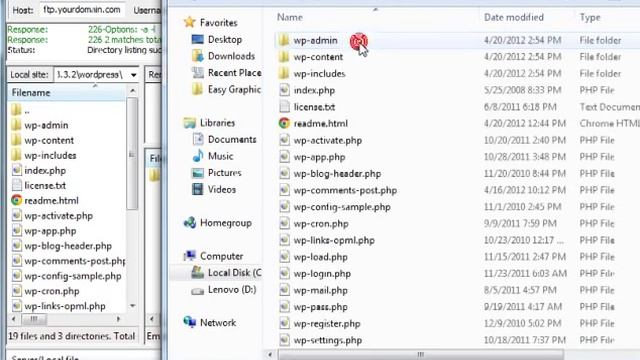Click the Pictures library icon

198,173
